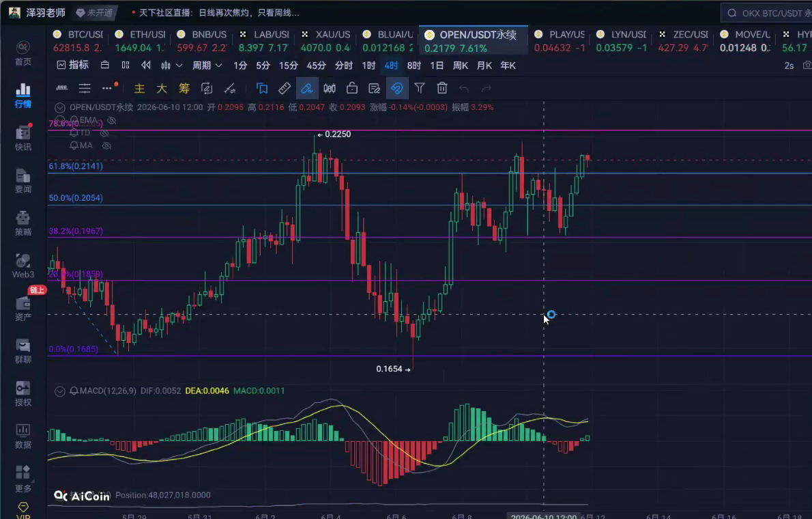Click the 38.2%(0.1967) Fibonacci level label
The width and height of the screenshot is (812, 519).
coord(76,232)
